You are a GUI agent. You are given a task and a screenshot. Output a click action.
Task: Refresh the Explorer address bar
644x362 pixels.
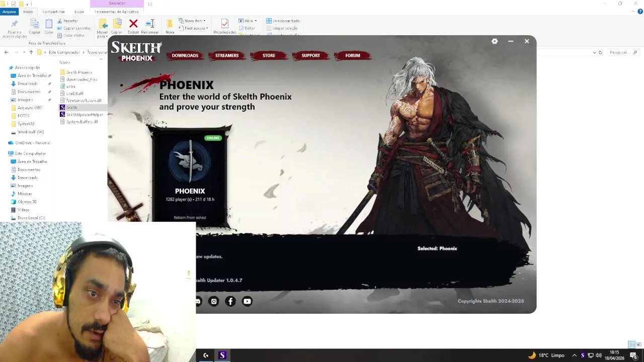click(600, 52)
